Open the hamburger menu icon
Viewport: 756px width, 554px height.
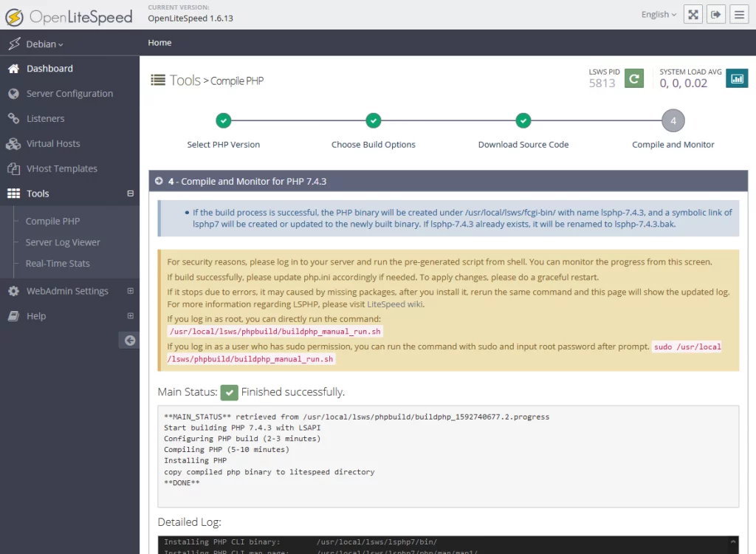(x=739, y=15)
